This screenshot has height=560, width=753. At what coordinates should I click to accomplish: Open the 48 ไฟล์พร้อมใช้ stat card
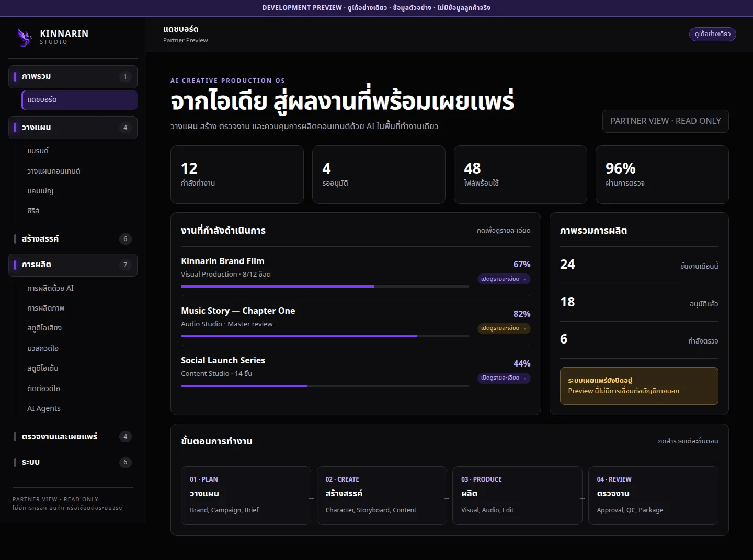click(x=520, y=175)
